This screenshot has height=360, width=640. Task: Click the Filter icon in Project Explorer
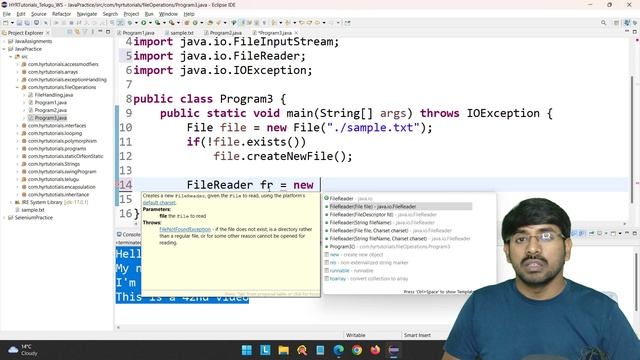click(85, 32)
